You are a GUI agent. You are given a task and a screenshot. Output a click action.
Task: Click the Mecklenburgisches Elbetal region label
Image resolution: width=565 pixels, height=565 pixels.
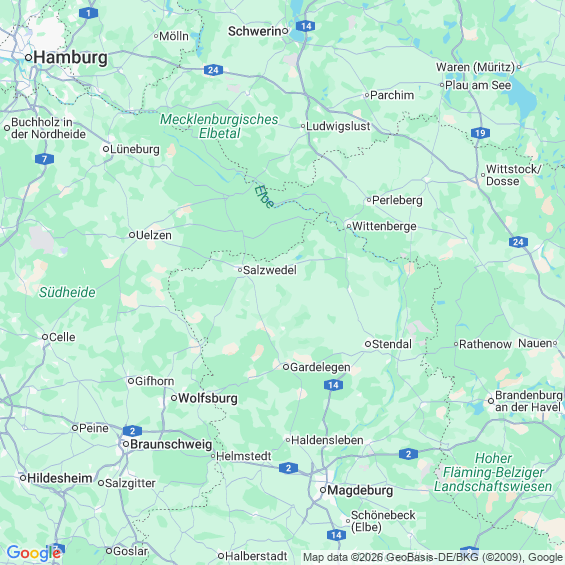pos(219,126)
